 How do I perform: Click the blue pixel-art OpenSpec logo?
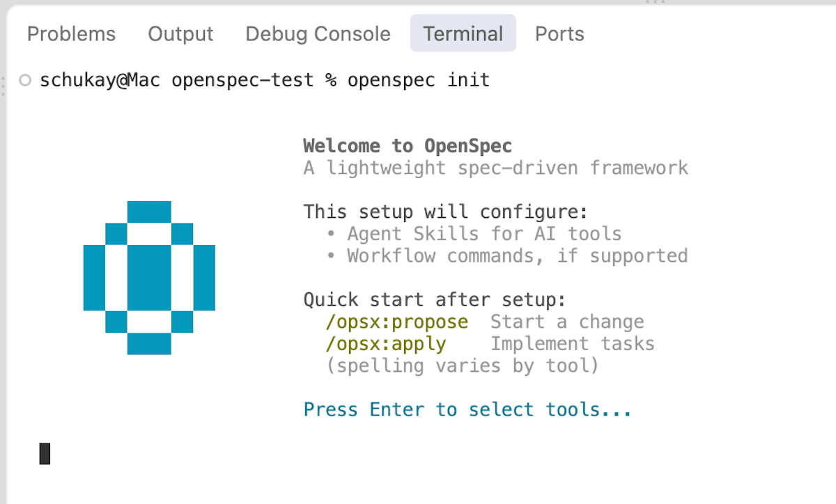click(x=149, y=278)
